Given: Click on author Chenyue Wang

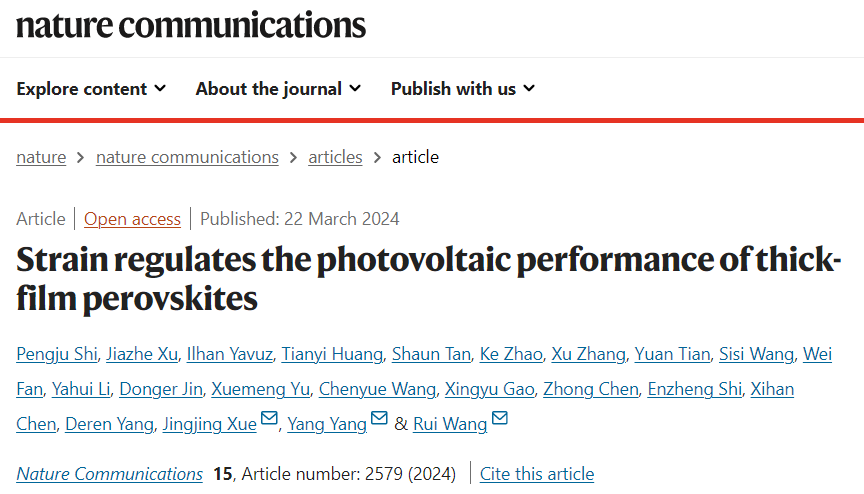Looking at the screenshot, I should click(x=377, y=389).
